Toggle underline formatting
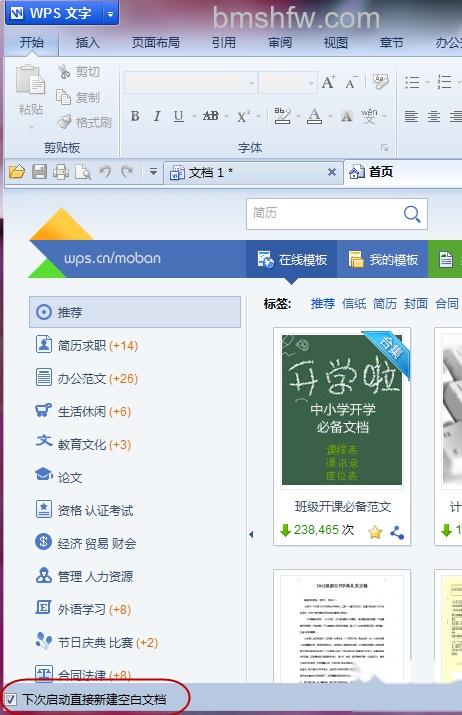 tap(178, 116)
